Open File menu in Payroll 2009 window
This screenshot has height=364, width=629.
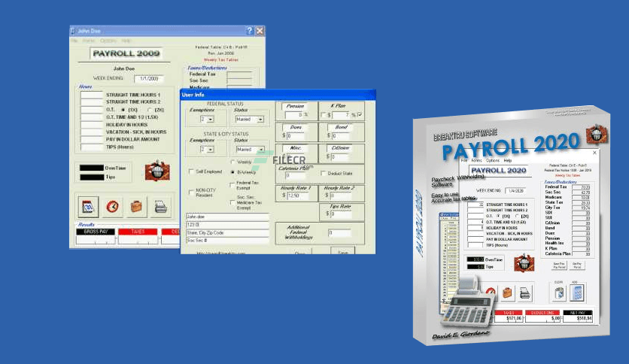tap(74, 41)
